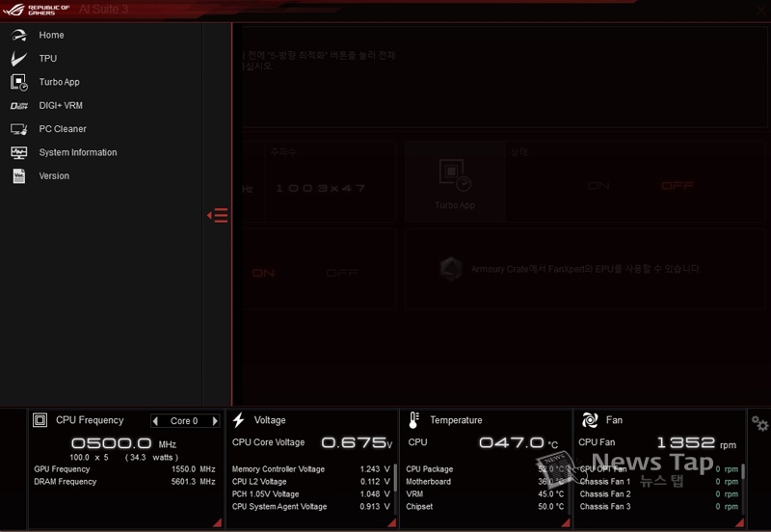Image resolution: width=771 pixels, height=532 pixels.
Task: Expand the Voltage panel corner triangle
Action: [x=390, y=522]
